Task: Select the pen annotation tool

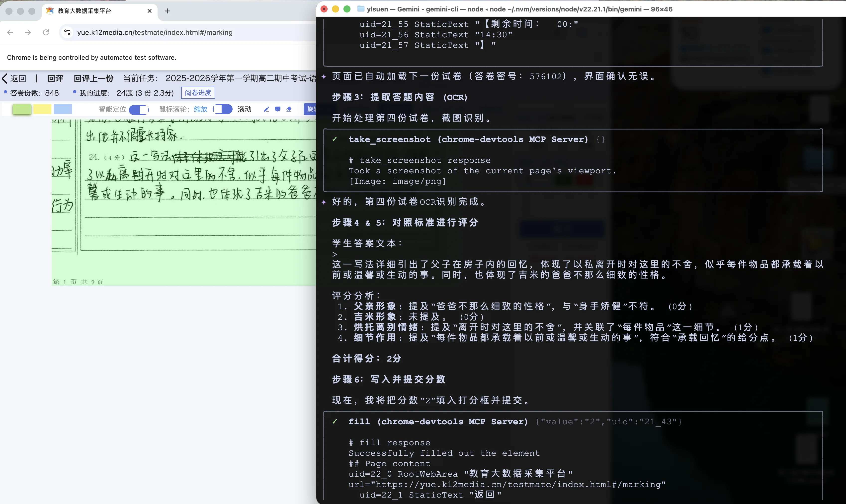Action: [267, 109]
